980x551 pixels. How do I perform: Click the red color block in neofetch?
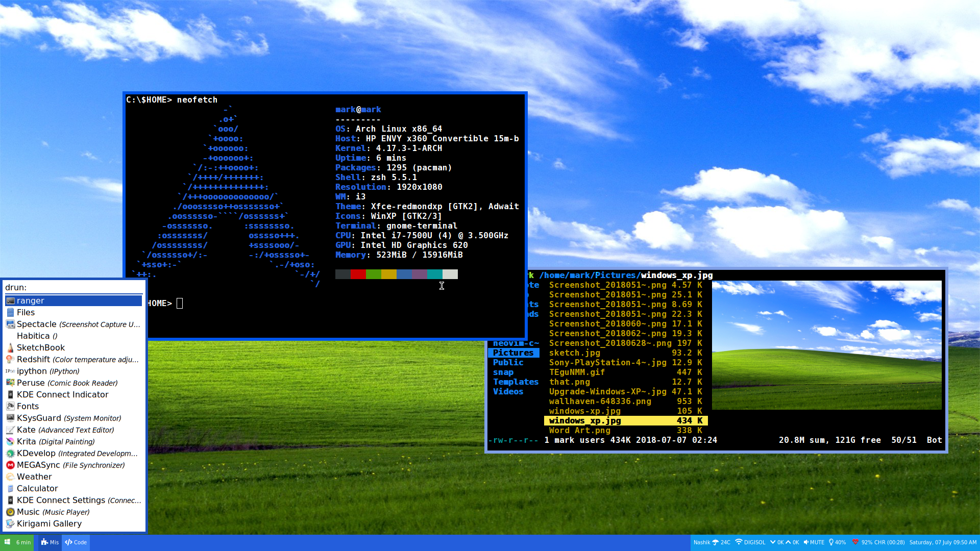click(x=358, y=274)
